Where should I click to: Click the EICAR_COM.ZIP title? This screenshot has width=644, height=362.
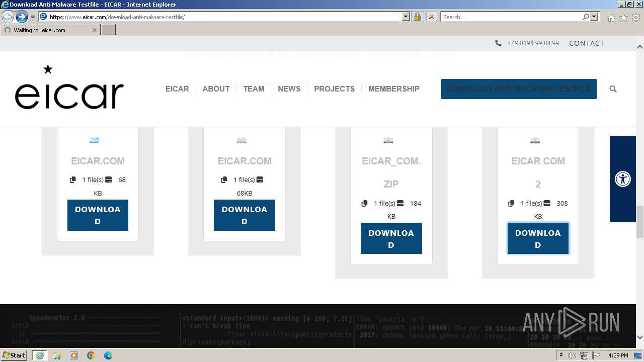pos(391,172)
